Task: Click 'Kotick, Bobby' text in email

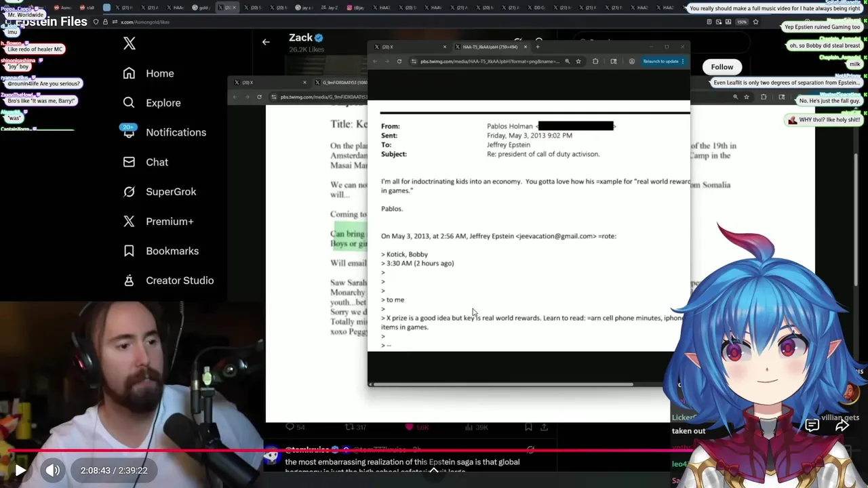Action: click(x=407, y=254)
